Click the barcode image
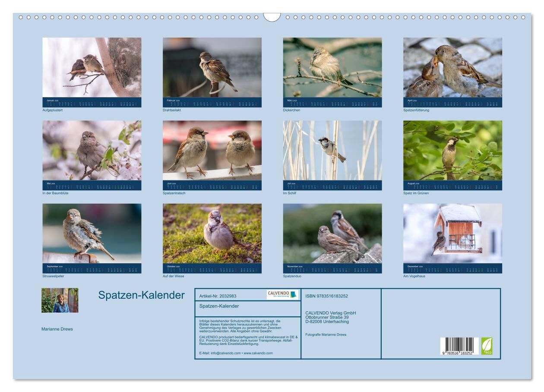 coord(459,346)
